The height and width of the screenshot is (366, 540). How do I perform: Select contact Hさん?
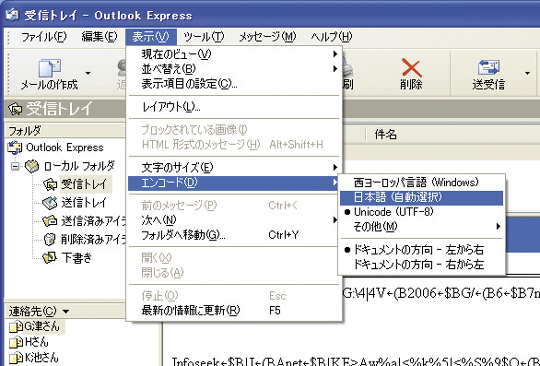37,342
